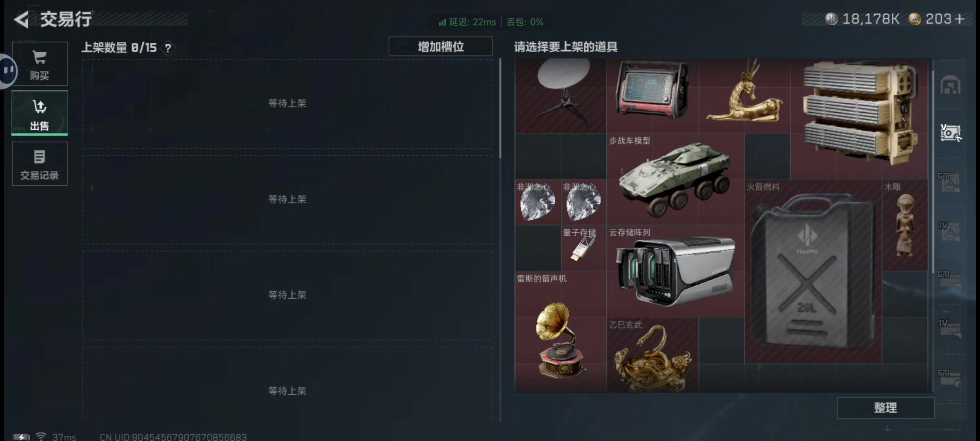Select the 雷斯的留声机 gramophone item
The image size is (980, 441).
click(x=561, y=332)
